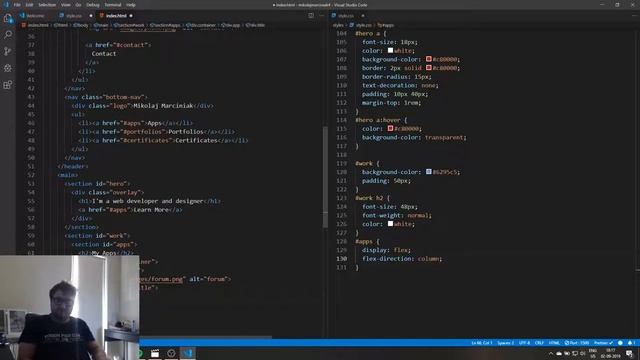Open the Source Control view
This screenshot has height=360, width=640.
pyautogui.click(x=8, y=51)
